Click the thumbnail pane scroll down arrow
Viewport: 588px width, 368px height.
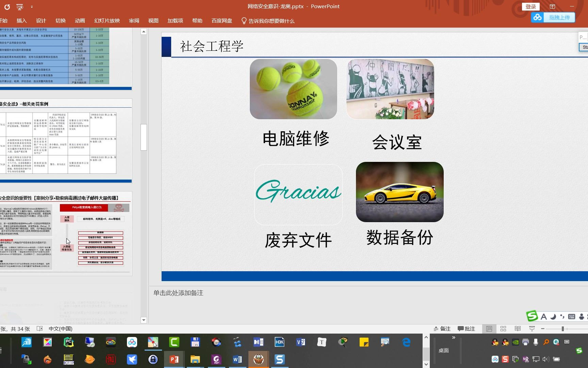pyautogui.click(x=144, y=320)
